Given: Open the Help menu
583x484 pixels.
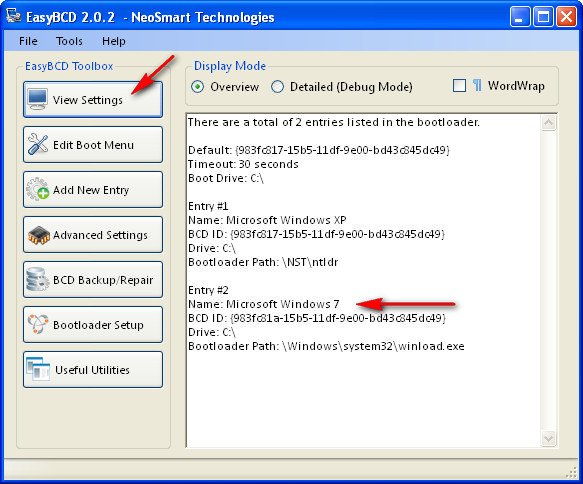Looking at the screenshot, I should click(113, 41).
